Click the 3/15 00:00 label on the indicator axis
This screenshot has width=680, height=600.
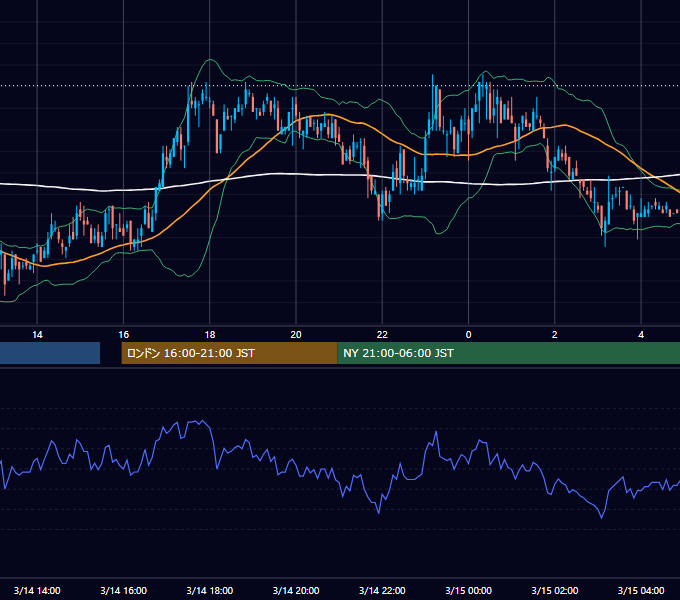468,590
